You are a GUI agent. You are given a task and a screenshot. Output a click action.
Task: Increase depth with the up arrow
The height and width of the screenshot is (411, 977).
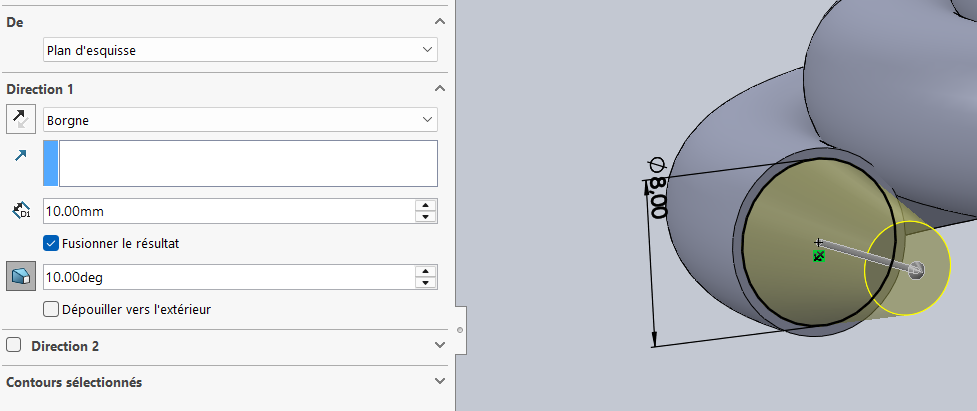click(x=427, y=205)
